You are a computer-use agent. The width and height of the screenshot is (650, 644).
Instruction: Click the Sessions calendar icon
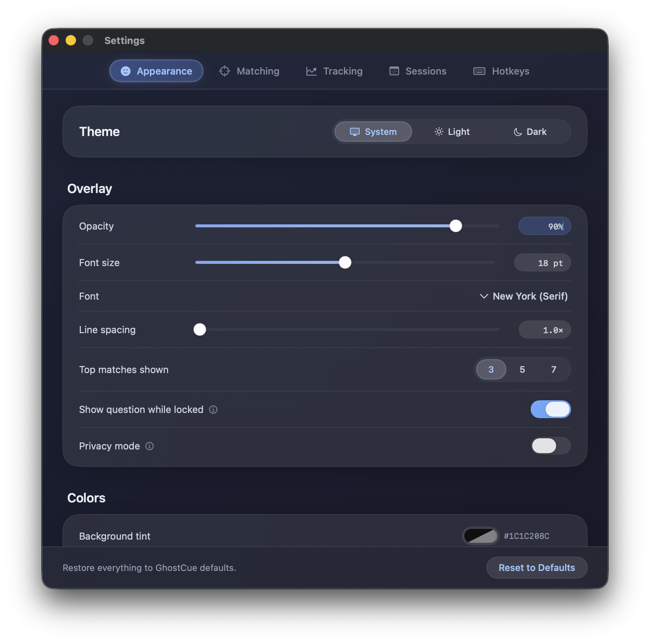(394, 71)
